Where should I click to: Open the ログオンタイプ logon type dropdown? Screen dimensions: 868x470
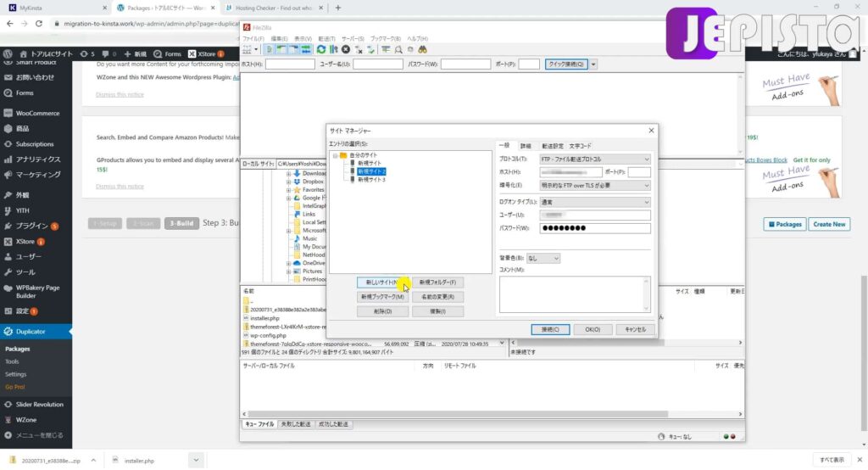pos(595,202)
